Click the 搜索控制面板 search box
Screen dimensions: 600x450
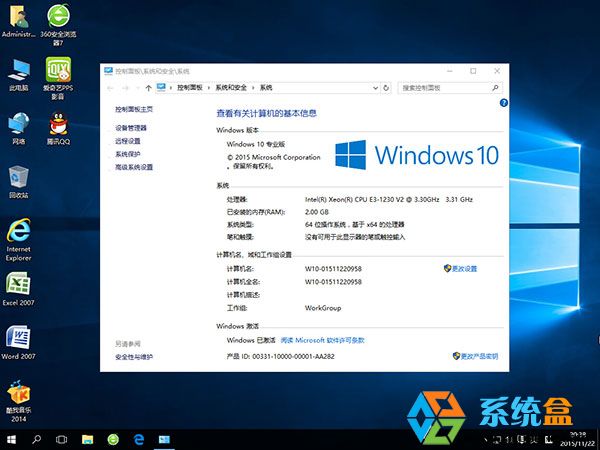point(440,88)
